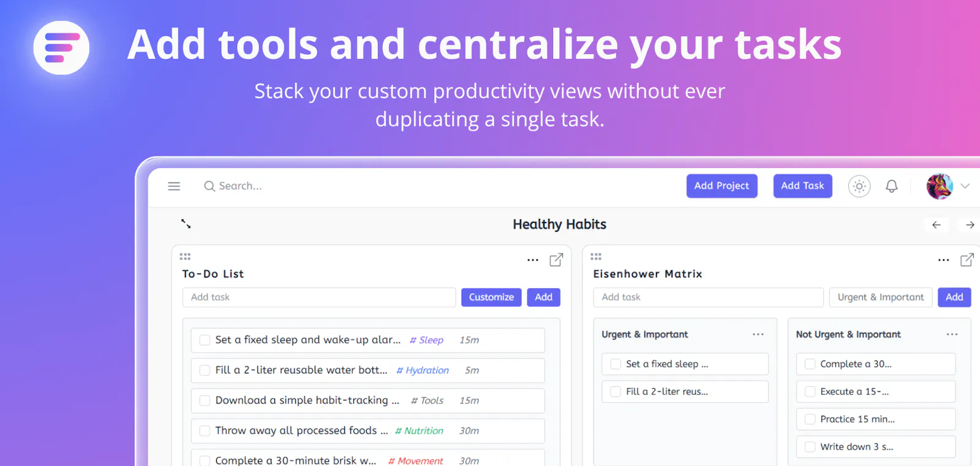Open the hamburger sidebar menu

tap(174, 186)
